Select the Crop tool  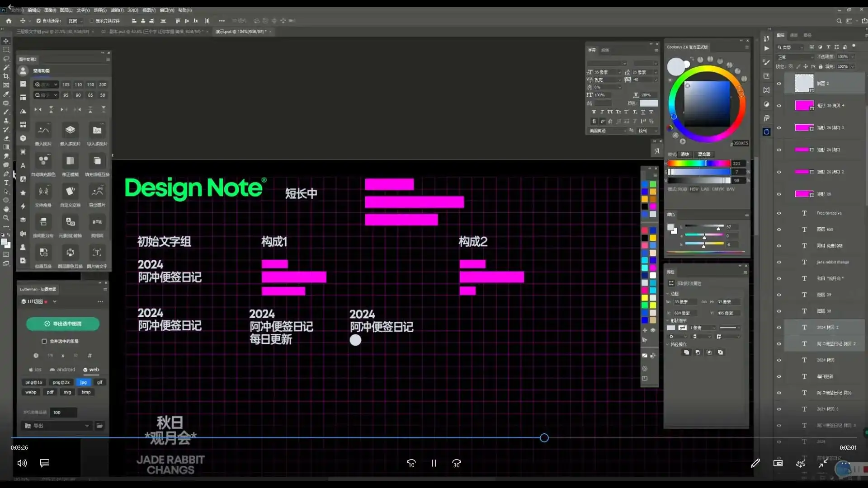pos(6,76)
